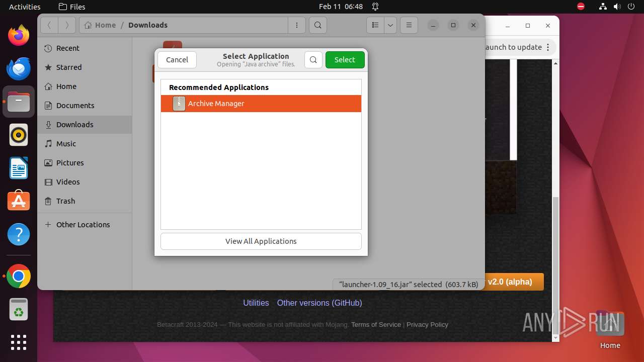Open Music in Files sidebar
The image size is (644, 362).
(x=85, y=144)
